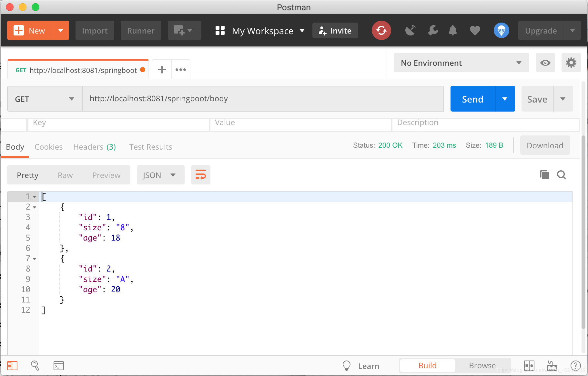This screenshot has height=376, width=588.
Task: Copy response to clipboard icon
Action: tap(544, 175)
